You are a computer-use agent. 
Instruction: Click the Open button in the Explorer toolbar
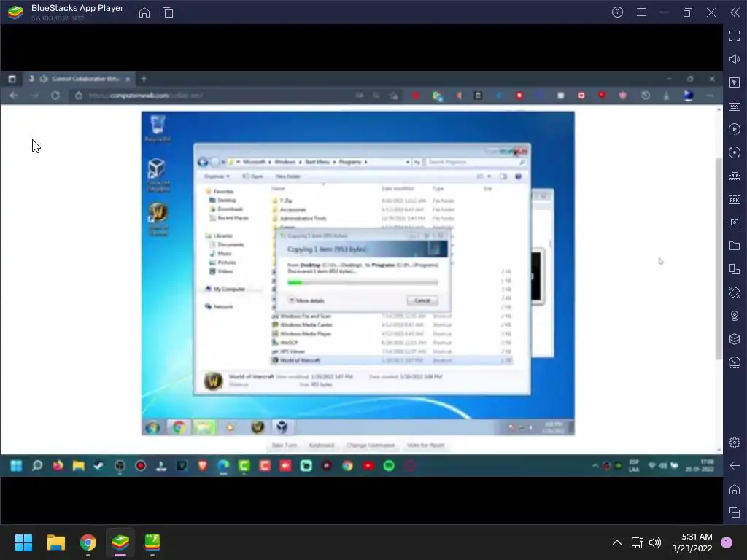click(x=253, y=176)
